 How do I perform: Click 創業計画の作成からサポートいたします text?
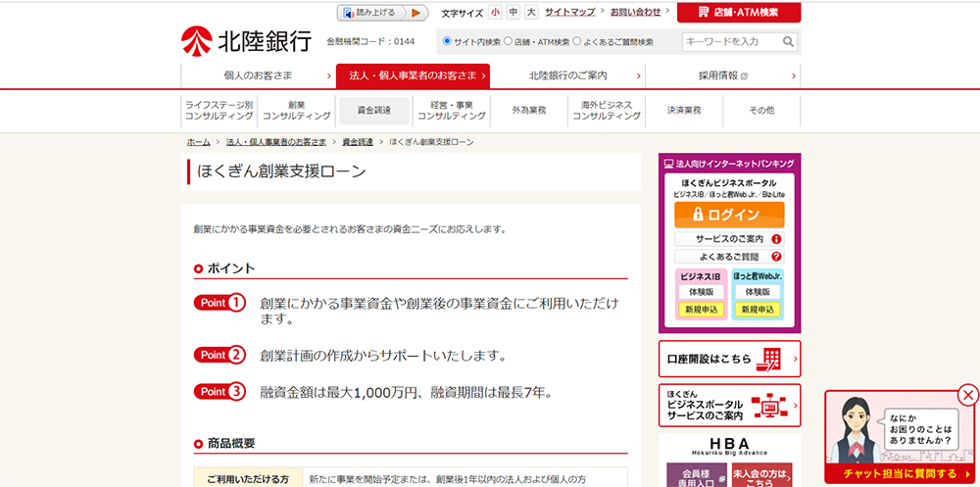tap(383, 356)
